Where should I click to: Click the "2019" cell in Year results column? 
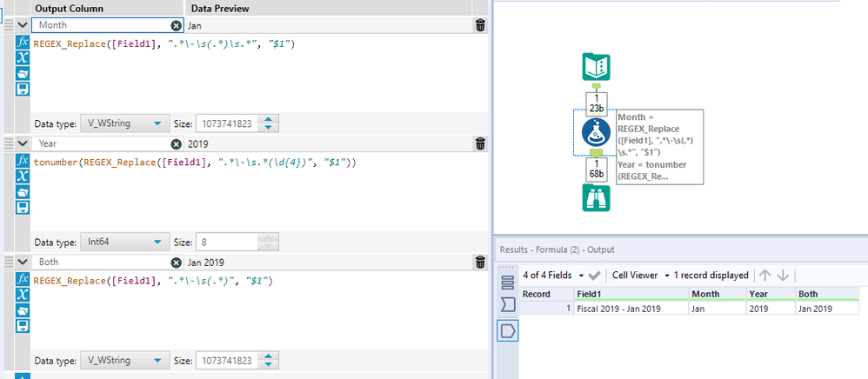click(x=770, y=309)
